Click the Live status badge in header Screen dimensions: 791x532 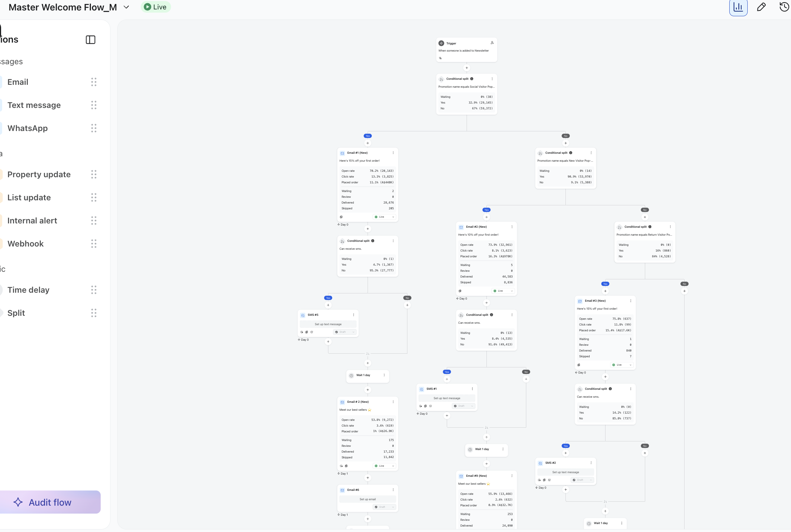pos(156,7)
